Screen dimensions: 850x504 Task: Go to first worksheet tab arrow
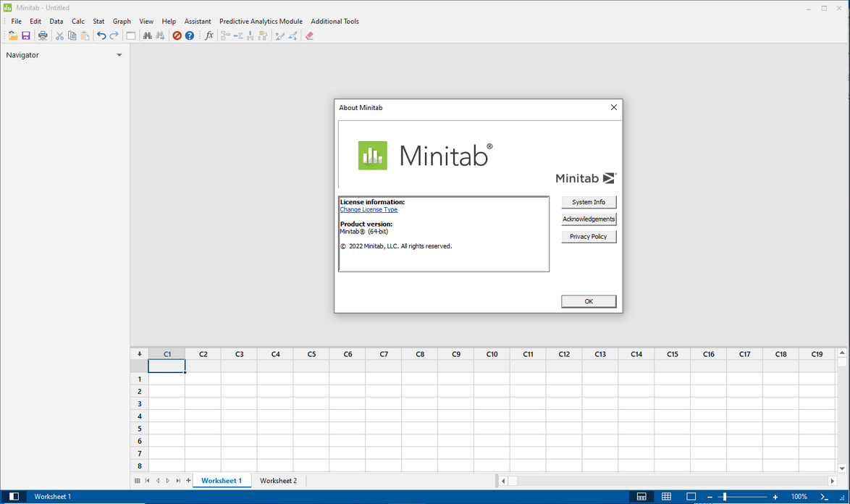click(x=147, y=481)
